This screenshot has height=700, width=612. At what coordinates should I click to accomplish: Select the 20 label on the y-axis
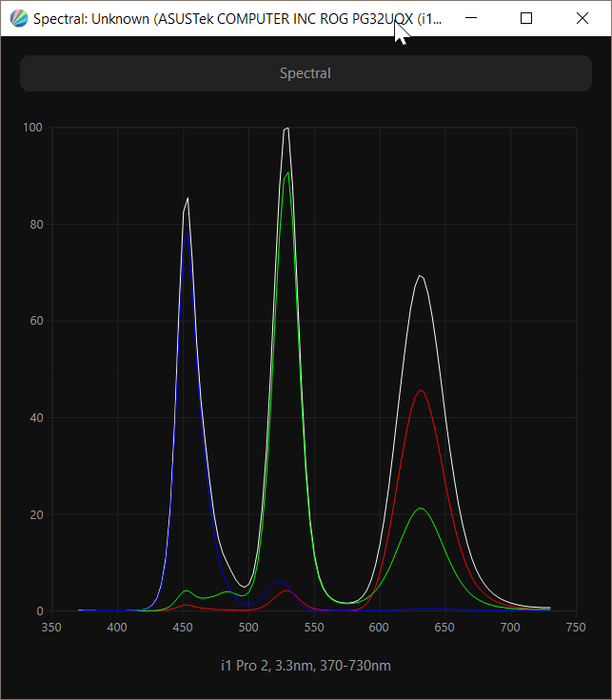[x=37, y=514]
